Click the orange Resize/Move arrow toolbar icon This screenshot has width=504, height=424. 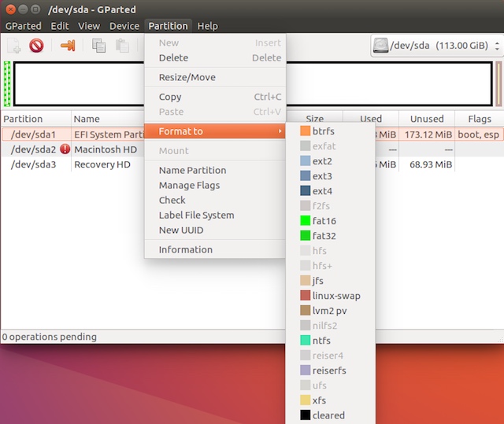68,46
